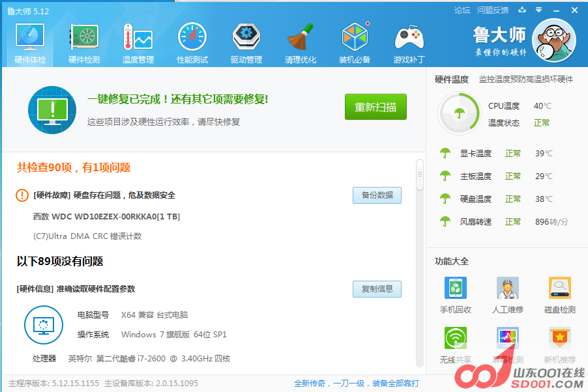Click the orange hard disk warning icon

[x=22, y=195]
